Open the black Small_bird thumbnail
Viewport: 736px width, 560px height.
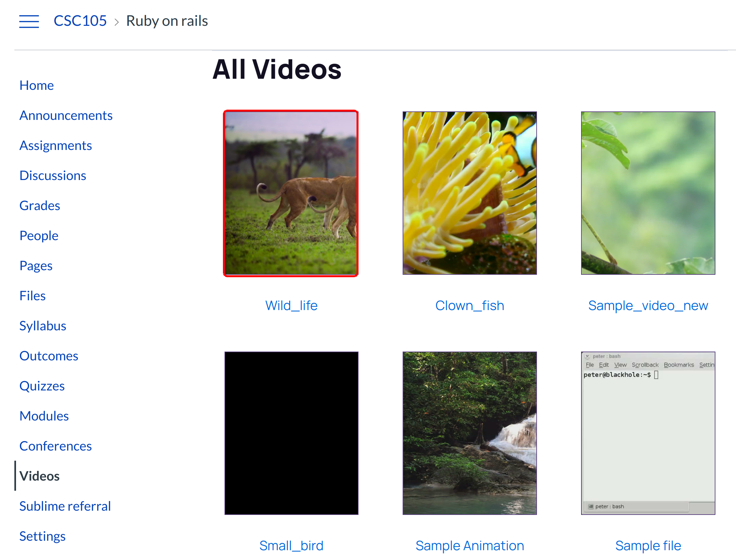tap(291, 433)
